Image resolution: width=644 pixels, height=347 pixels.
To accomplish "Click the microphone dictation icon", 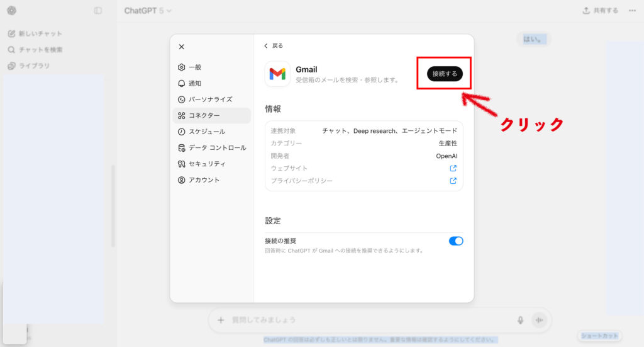I will click(520, 320).
